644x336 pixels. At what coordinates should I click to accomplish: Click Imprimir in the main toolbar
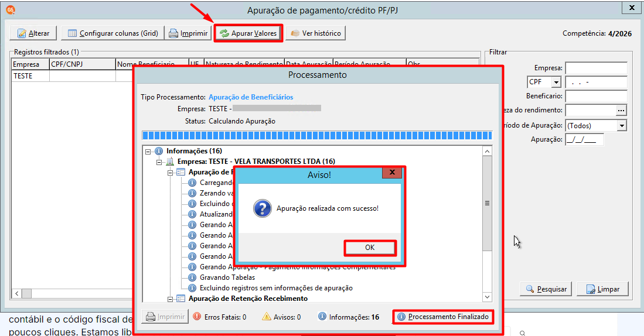[x=188, y=33]
